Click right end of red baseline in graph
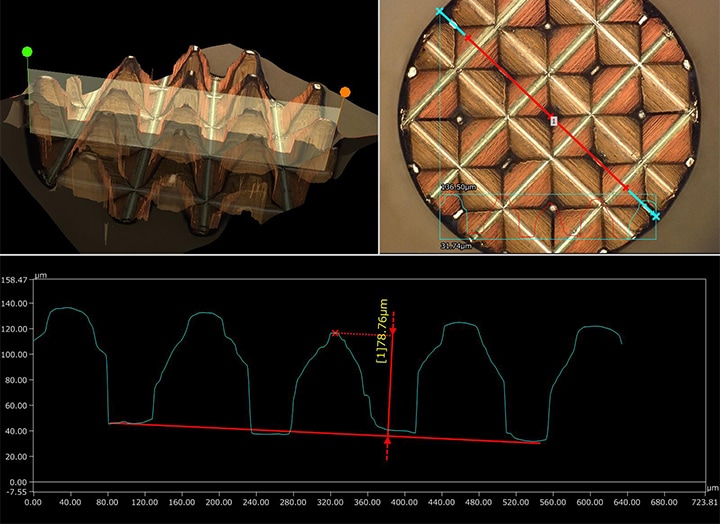This screenshot has height=524, width=720. click(540, 442)
